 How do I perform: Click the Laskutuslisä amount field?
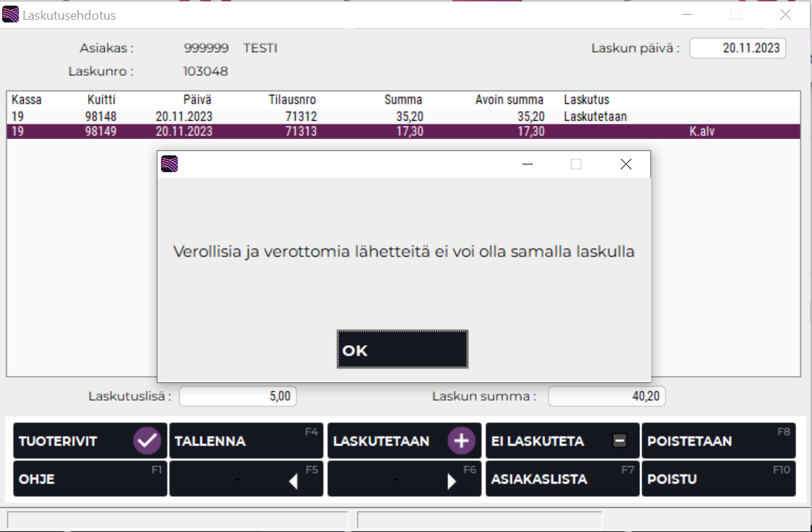point(238,396)
